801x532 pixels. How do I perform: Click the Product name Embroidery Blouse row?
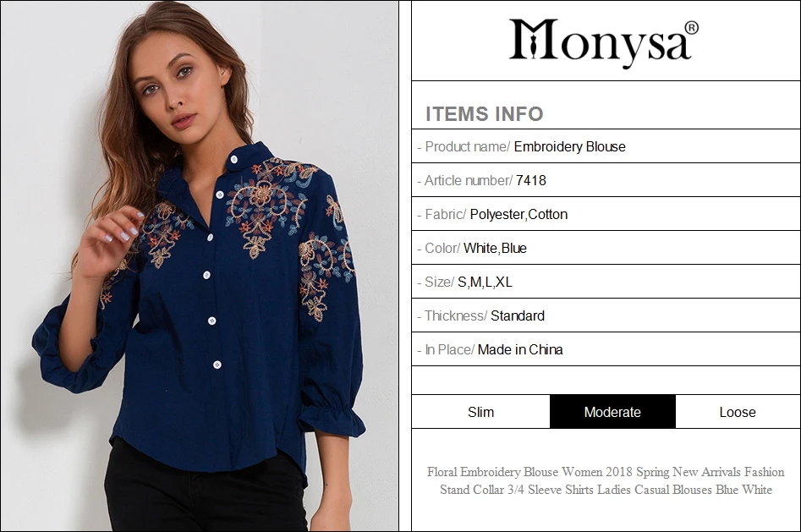[606, 146]
